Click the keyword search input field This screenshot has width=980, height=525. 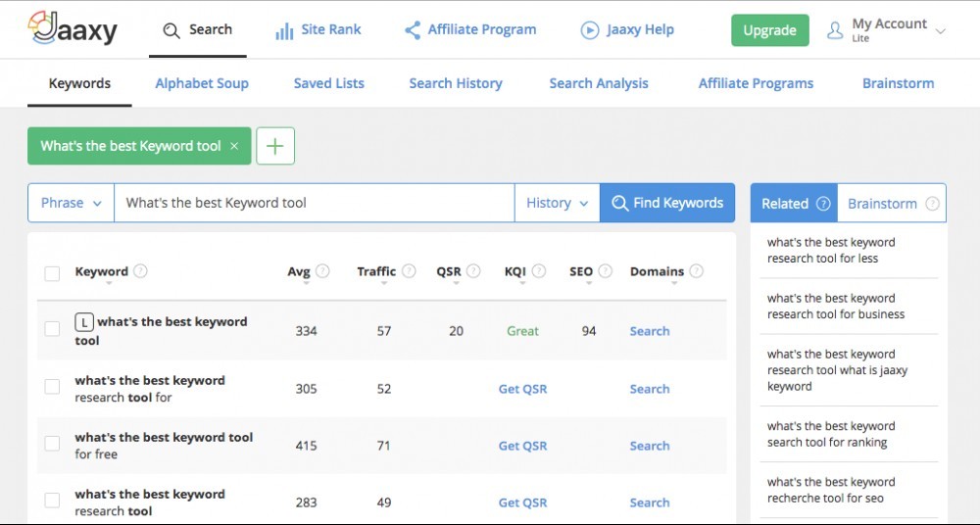point(315,203)
